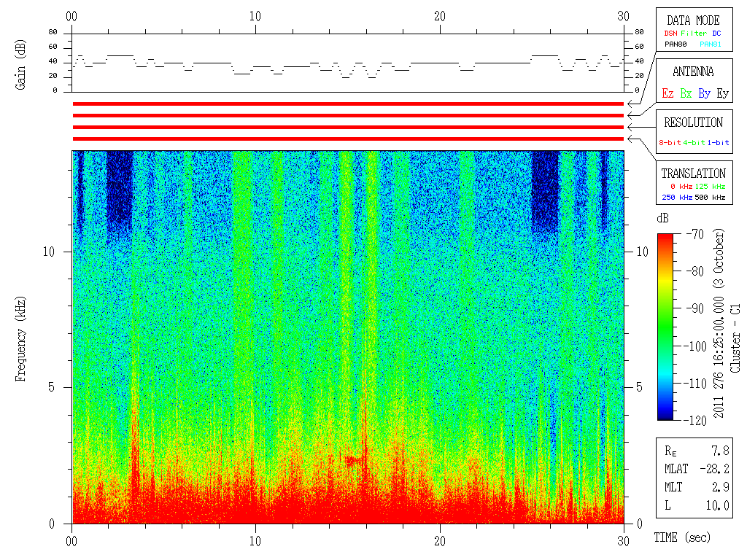Click the 5 label on left frequency axis
This screenshot has height=560, width=747.
(52, 387)
